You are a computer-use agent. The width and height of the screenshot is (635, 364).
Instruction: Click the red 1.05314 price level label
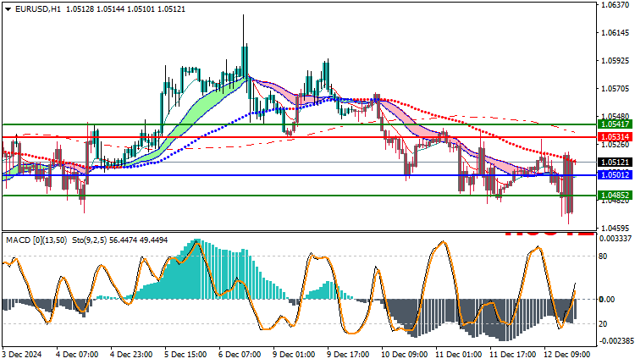(616, 137)
